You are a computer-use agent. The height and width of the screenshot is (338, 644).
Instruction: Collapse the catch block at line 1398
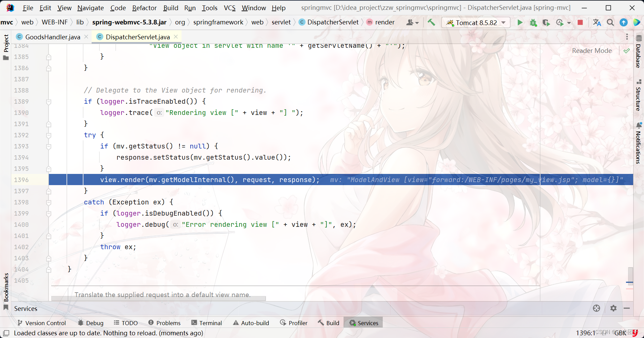[x=49, y=202]
